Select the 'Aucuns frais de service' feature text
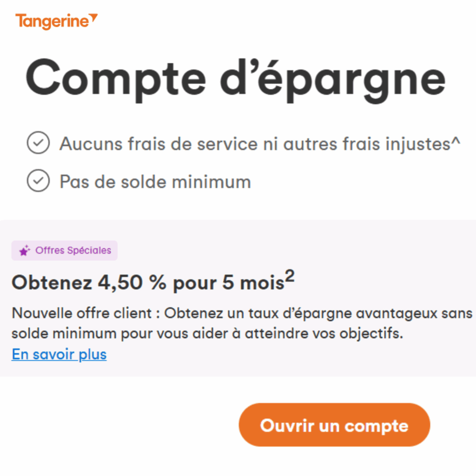 click(158, 144)
